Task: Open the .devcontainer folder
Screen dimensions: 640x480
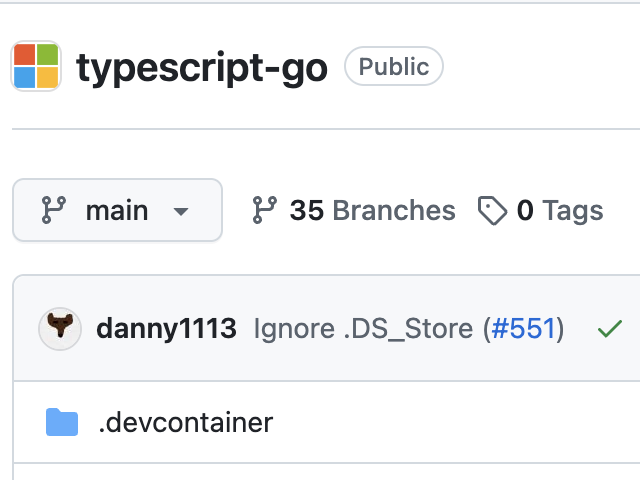Action: click(186, 422)
